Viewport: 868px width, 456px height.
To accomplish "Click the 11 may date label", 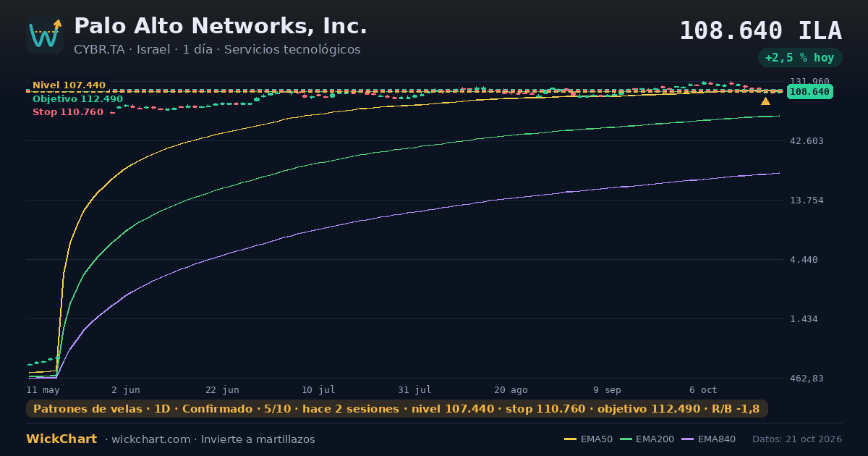I will coord(43,389).
